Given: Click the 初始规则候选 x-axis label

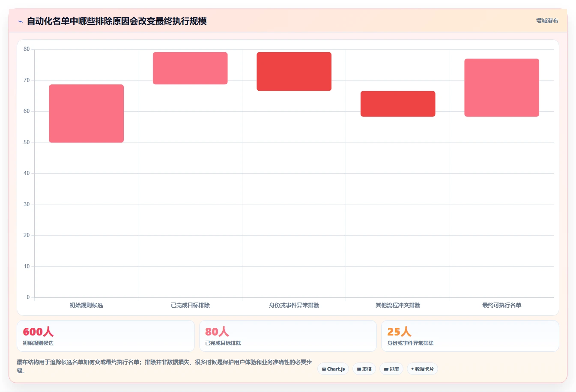Looking at the screenshot, I should pos(87,305).
